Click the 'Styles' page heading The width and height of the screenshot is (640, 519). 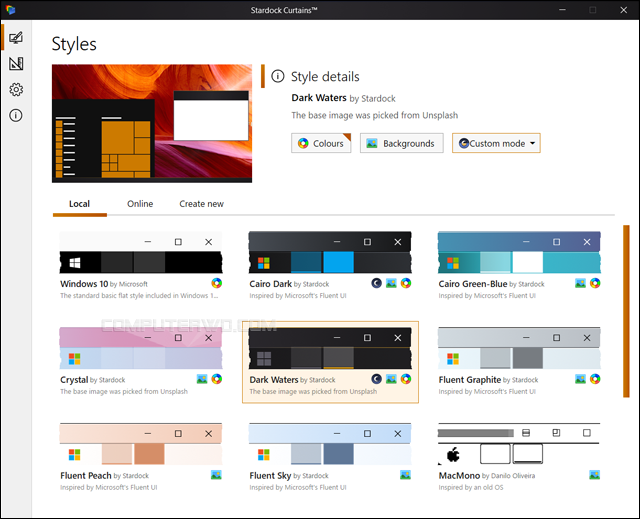[x=74, y=44]
